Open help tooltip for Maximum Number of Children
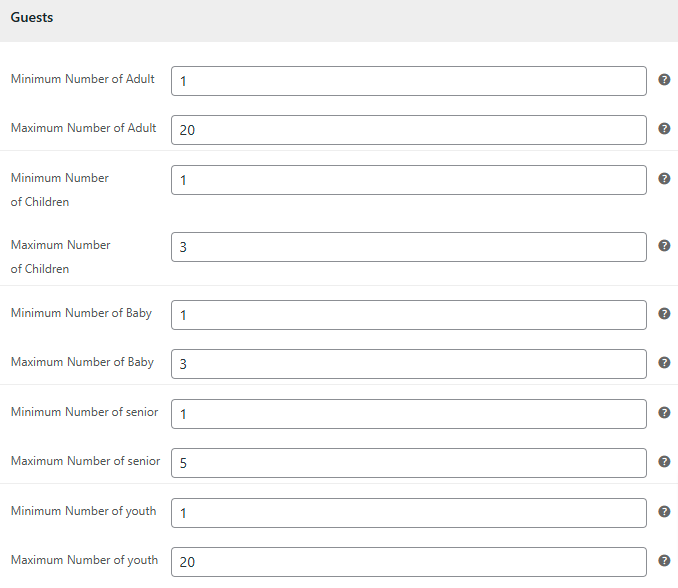Screen dimensions: 678x588 point(664,246)
